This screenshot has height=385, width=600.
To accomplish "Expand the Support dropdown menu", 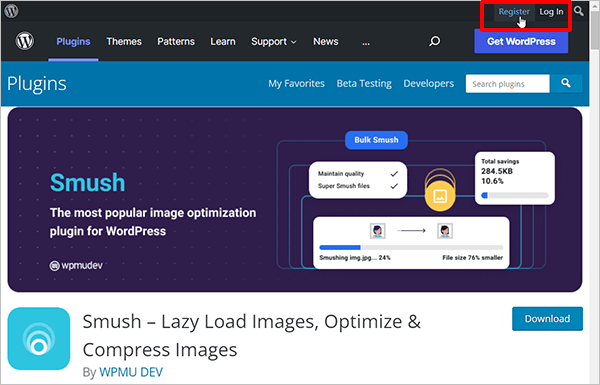I will click(x=274, y=41).
